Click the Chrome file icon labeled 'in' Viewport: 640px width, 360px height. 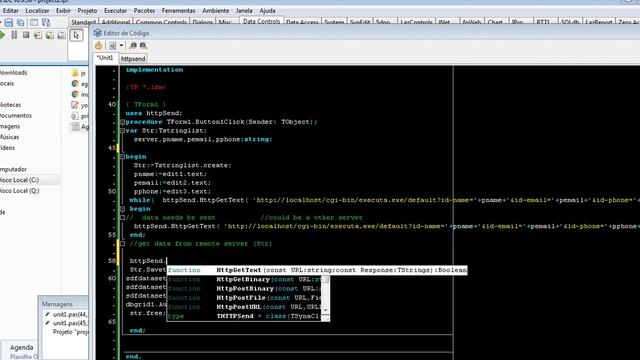75,94
